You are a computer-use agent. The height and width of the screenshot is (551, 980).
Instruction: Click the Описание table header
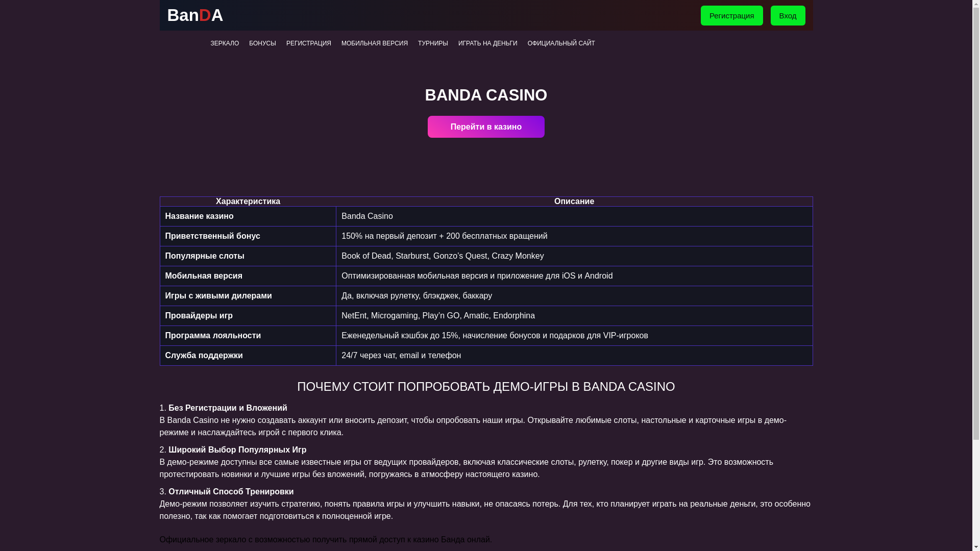pyautogui.click(x=574, y=202)
